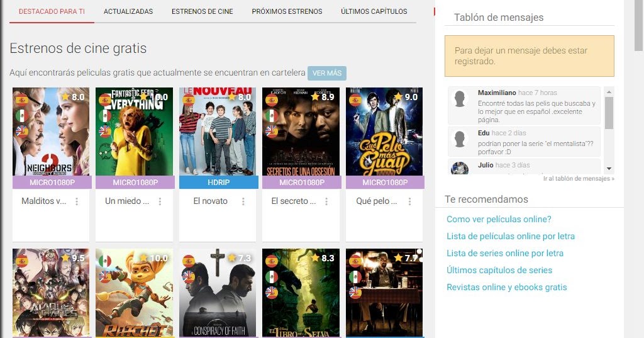
Task: Open Como ver películas online link
Action: click(499, 219)
